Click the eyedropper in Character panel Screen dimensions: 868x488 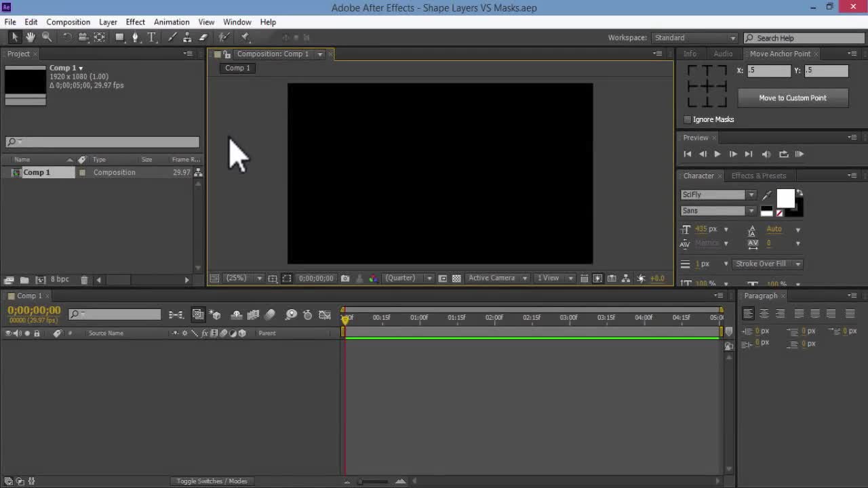coord(767,195)
